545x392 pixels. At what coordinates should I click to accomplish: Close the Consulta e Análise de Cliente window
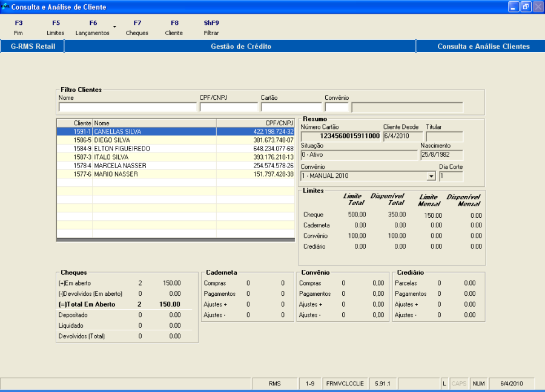coord(538,7)
